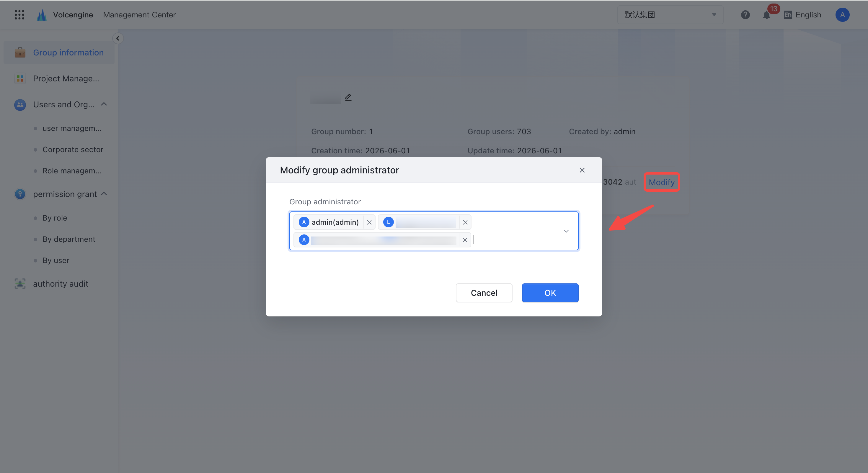Open the help question mark icon
868x473 pixels.
(745, 15)
